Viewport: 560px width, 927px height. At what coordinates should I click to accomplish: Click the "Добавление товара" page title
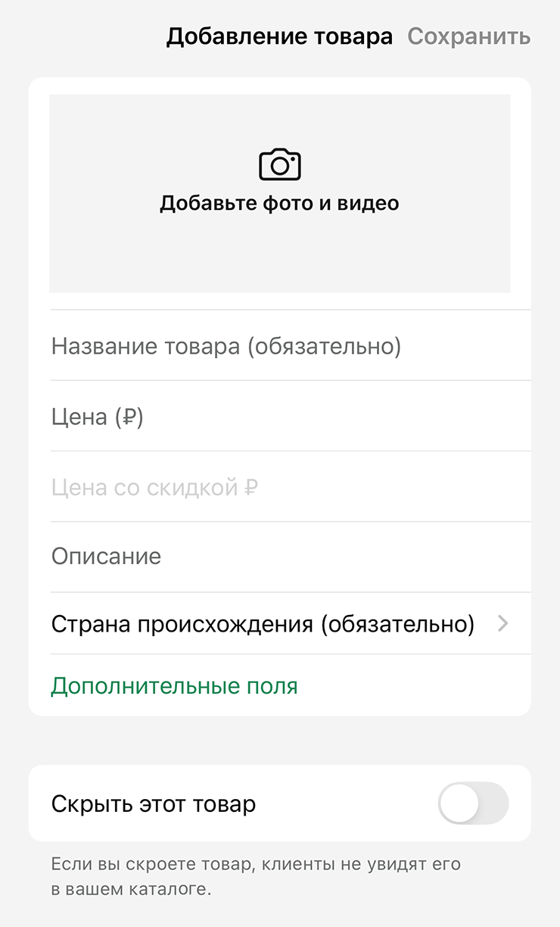click(x=279, y=36)
